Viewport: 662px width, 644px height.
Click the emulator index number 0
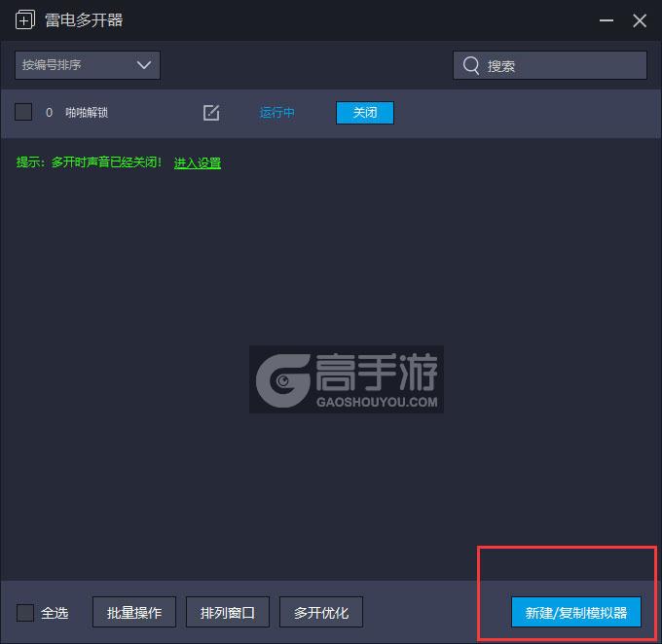[x=49, y=113]
